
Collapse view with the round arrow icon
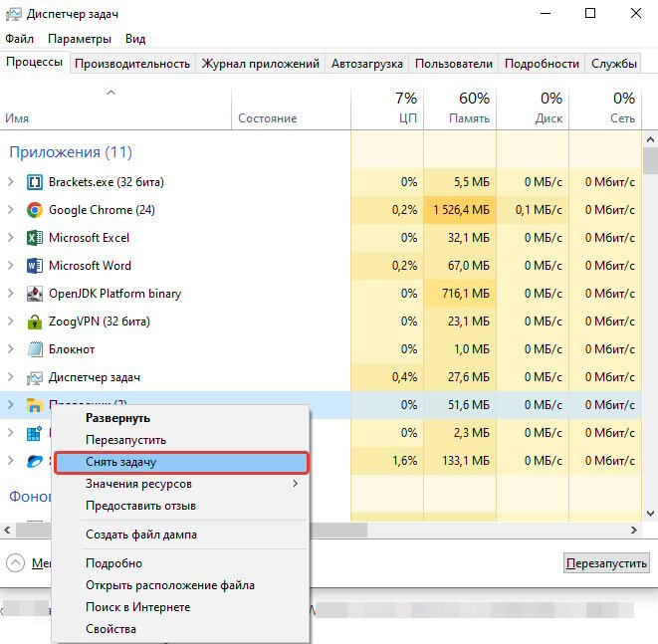(16, 563)
